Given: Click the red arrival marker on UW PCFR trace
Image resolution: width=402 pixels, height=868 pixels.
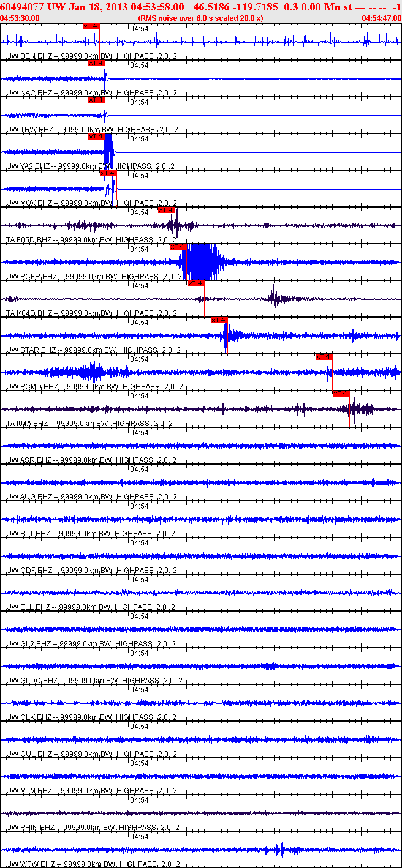Looking at the screenshot, I should [178, 247].
